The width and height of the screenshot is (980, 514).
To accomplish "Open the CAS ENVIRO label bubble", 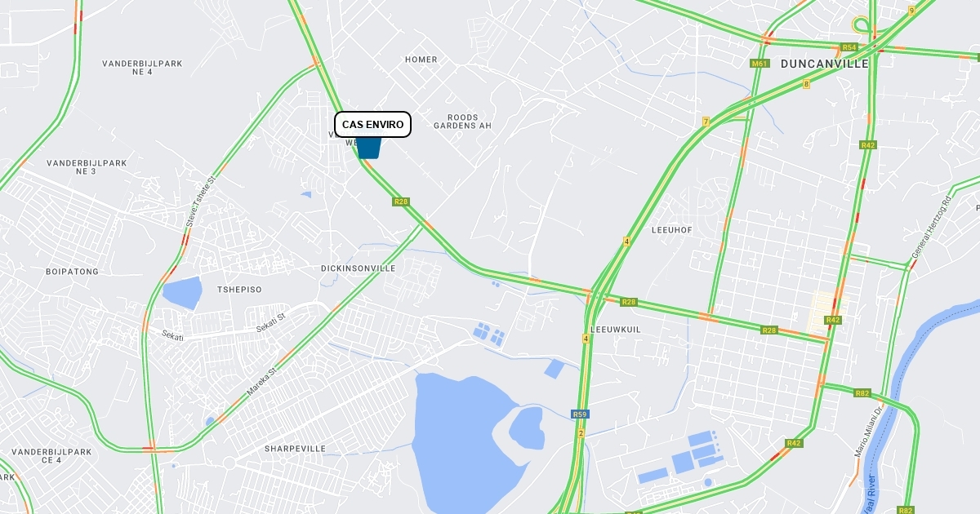I will pyautogui.click(x=372, y=125).
